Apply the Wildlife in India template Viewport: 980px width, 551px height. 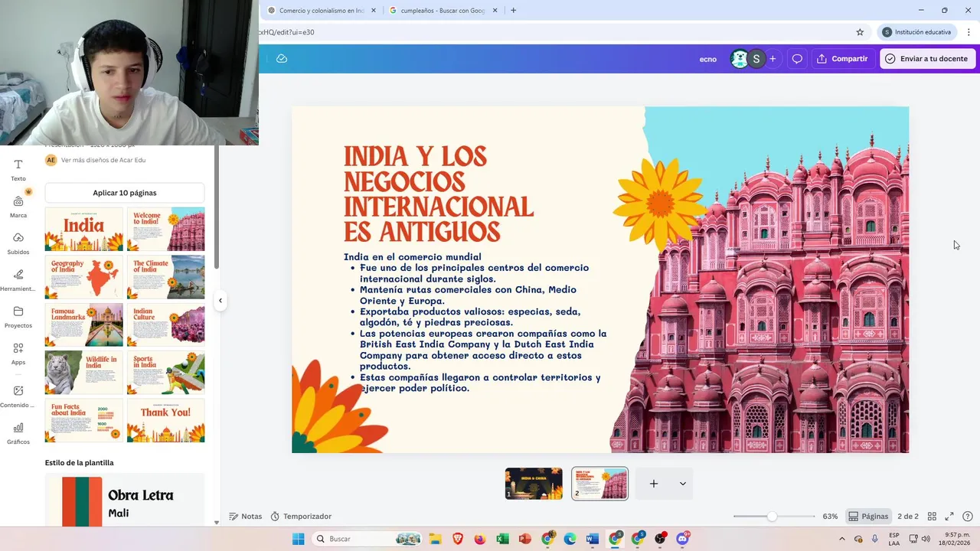point(83,373)
